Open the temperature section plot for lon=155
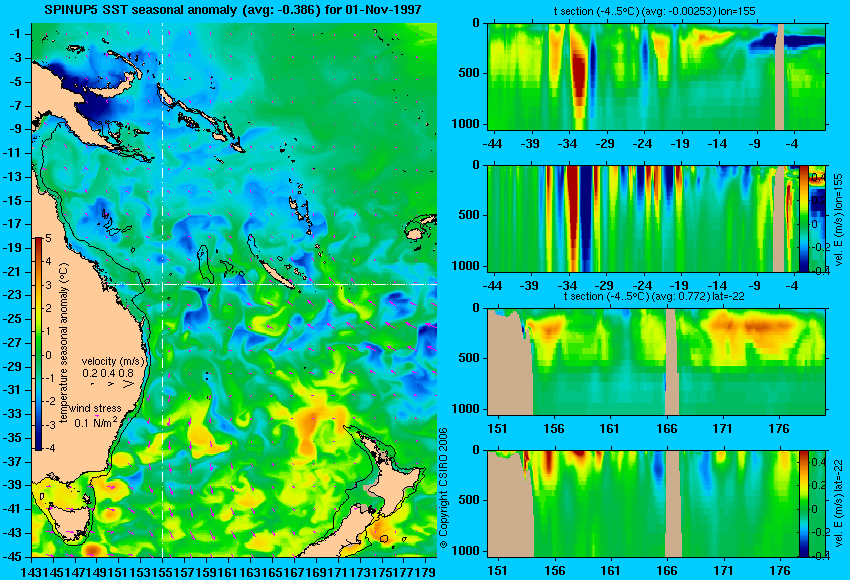The image size is (850, 580). [x=656, y=76]
